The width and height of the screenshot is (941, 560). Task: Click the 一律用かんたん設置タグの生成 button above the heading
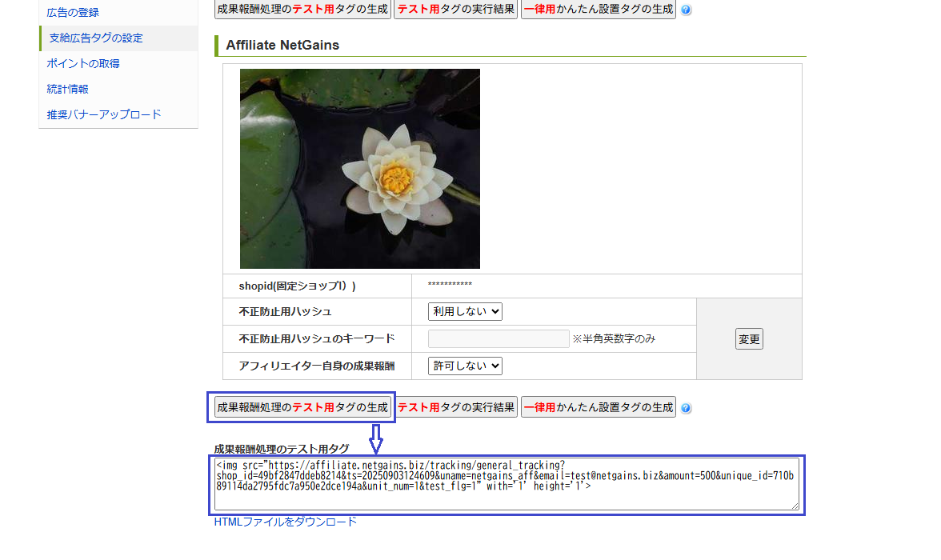tap(599, 10)
